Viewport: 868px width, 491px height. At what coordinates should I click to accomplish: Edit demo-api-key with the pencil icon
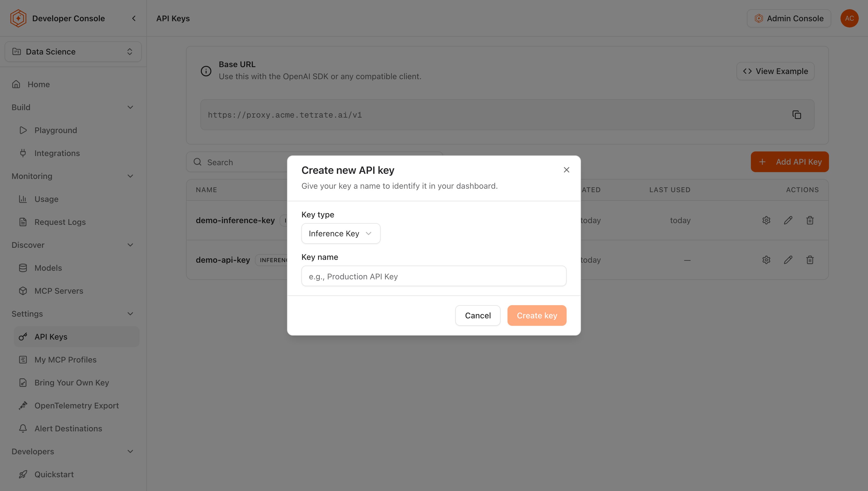(x=788, y=260)
